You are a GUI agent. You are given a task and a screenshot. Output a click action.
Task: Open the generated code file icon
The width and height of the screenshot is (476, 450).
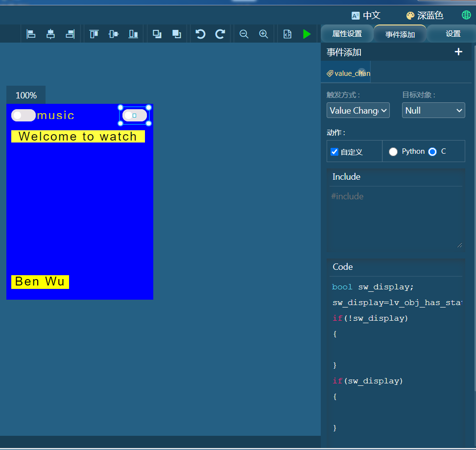pos(287,34)
